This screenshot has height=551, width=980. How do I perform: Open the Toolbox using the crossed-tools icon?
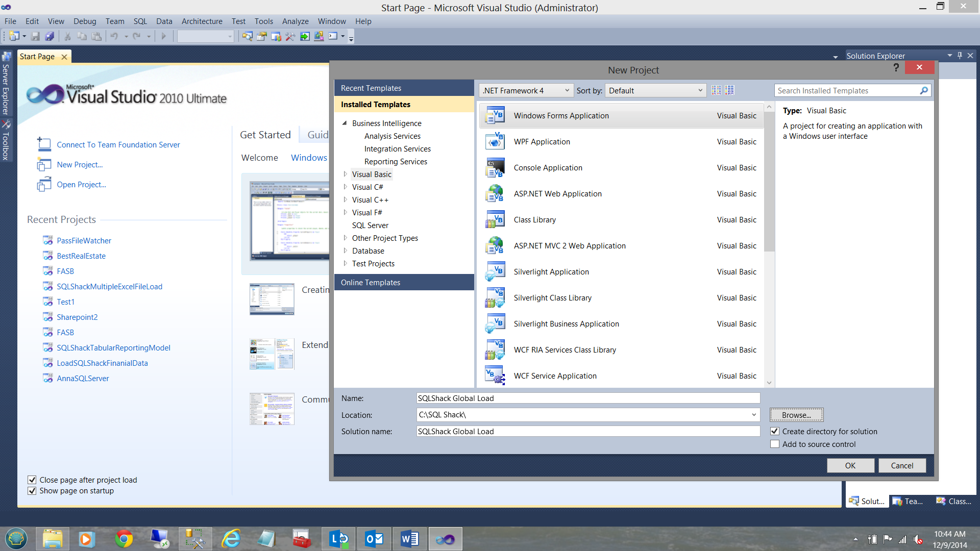coord(290,36)
